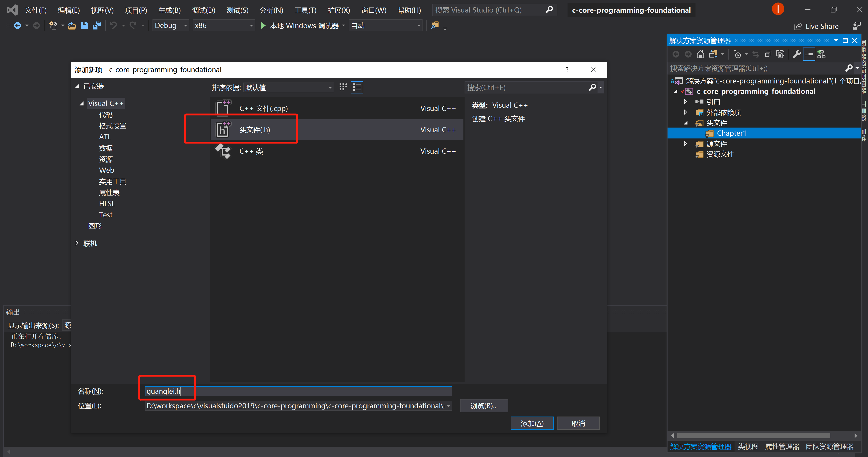Screen dimensions: 868x457
Task: Select the 实用工具 category
Action: click(113, 182)
